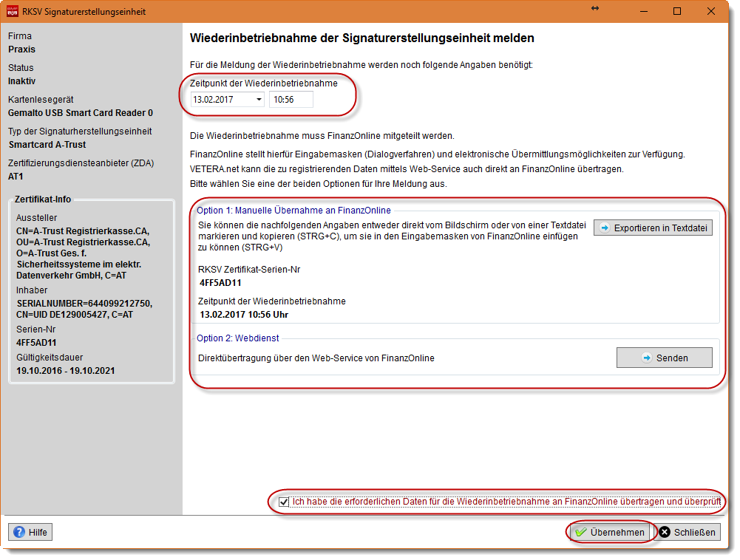Click the double-arrow icon in the title bar
This screenshot has height=560, width=740.
595,8
